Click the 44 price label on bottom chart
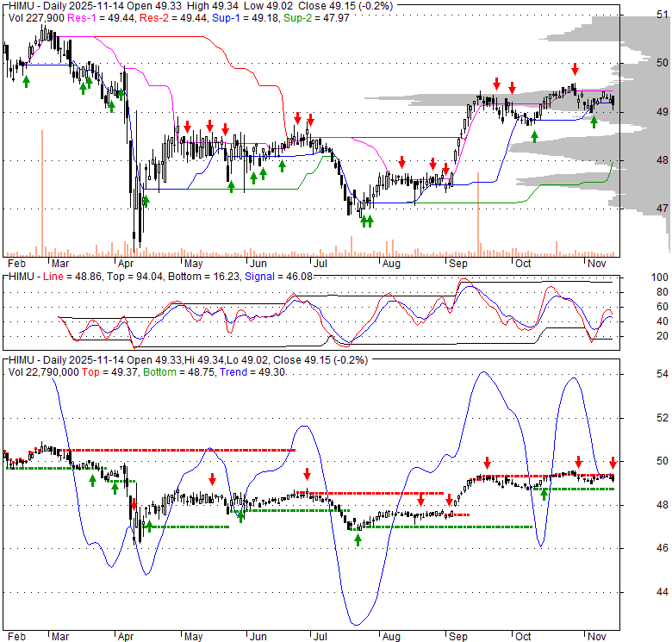672x642 pixels. tap(663, 592)
